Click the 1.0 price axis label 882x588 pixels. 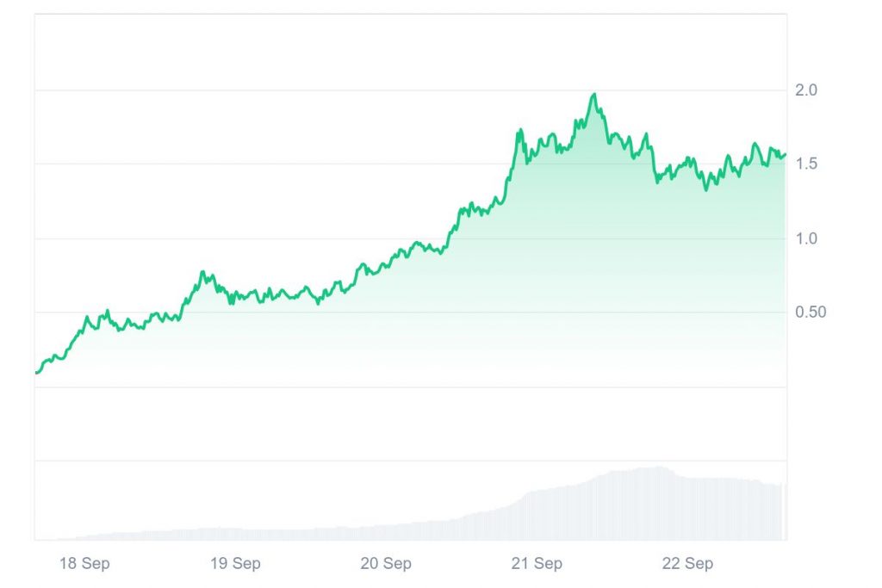[806, 238]
